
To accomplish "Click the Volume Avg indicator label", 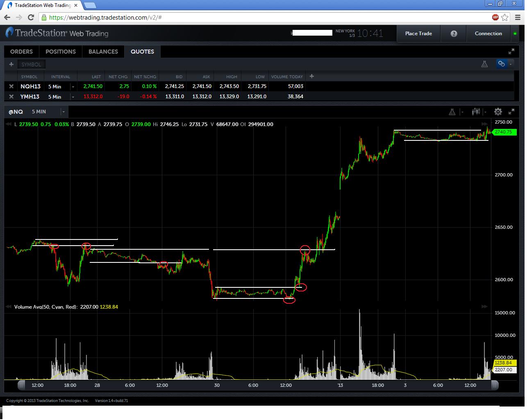I will coord(45,307).
